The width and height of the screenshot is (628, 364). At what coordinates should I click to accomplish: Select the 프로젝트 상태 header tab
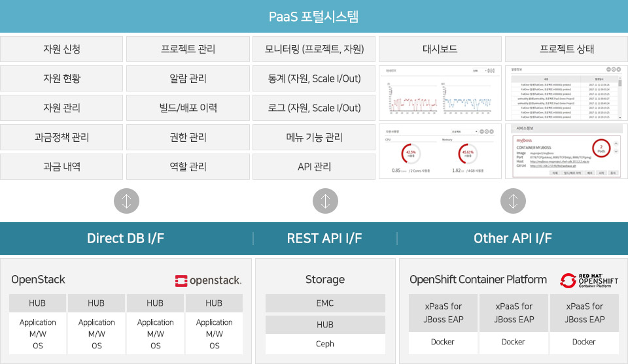567,49
